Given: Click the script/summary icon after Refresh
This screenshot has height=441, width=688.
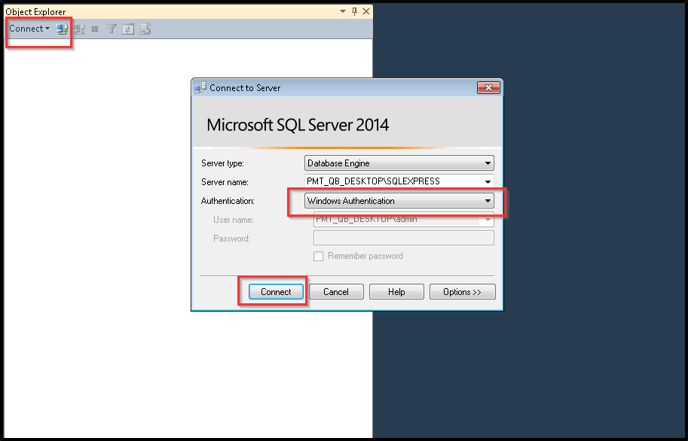Looking at the screenshot, I should (x=145, y=29).
